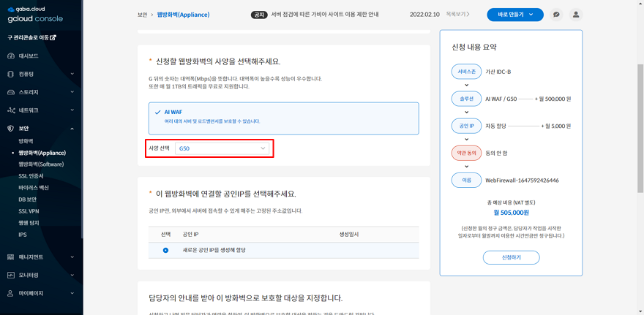
Task: Open 웹방화벽(Software) in the sidebar
Action: pyautogui.click(x=41, y=164)
